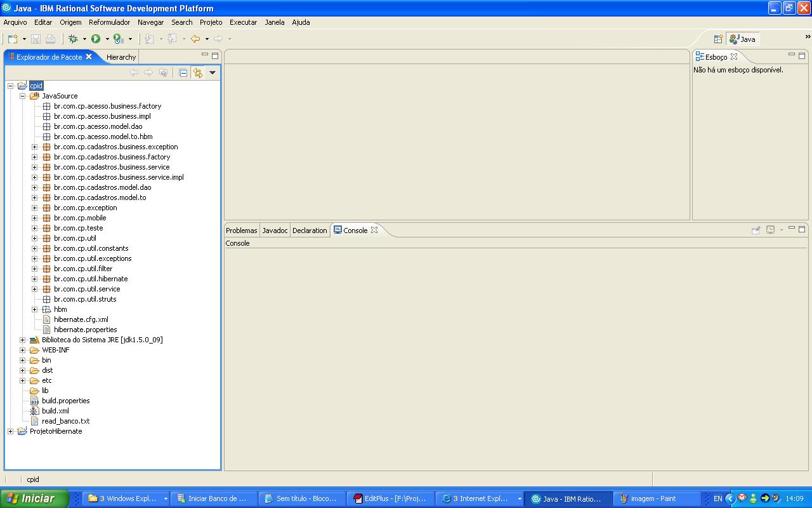This screenshot has width=812, height=508.
Task: Close the Console view tab
Action: tap(374, 230)
